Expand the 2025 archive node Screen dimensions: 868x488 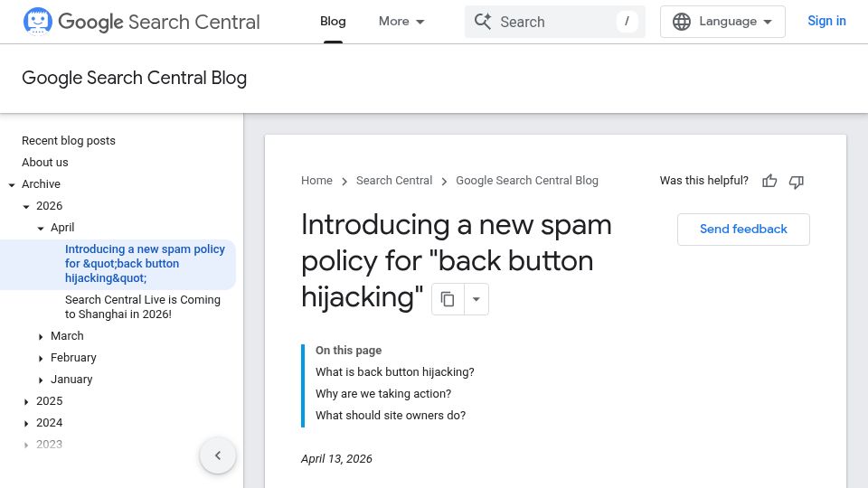[26, 401]
